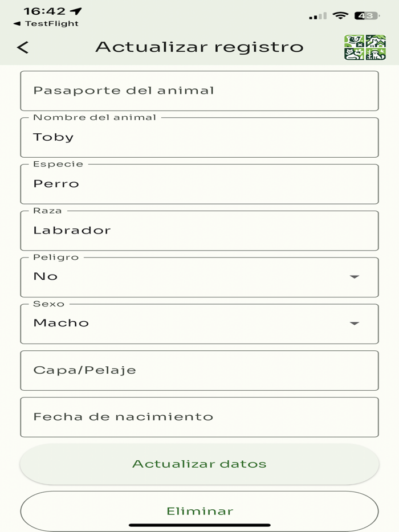This screenshot has height=532, width=399.
Task: Tap the Especie field showing Perro
Action: pos(199,183)
